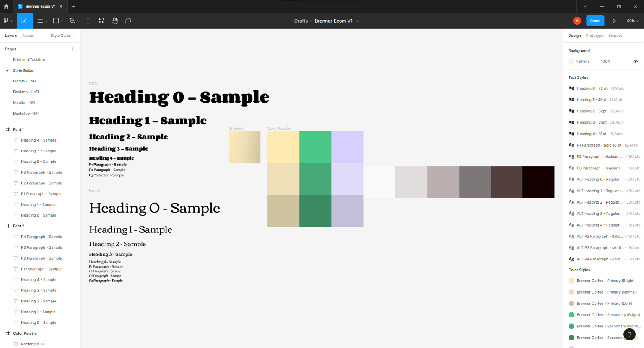
Task: Select the Gradient swatch on canvas
Action: [244, 147]
